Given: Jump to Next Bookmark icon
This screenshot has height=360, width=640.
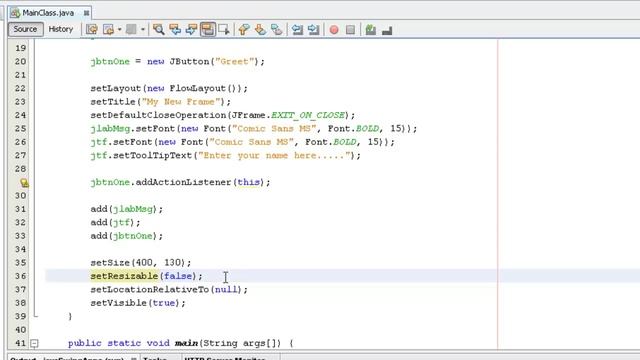Looking at the screenshot, I should (260, 29).
